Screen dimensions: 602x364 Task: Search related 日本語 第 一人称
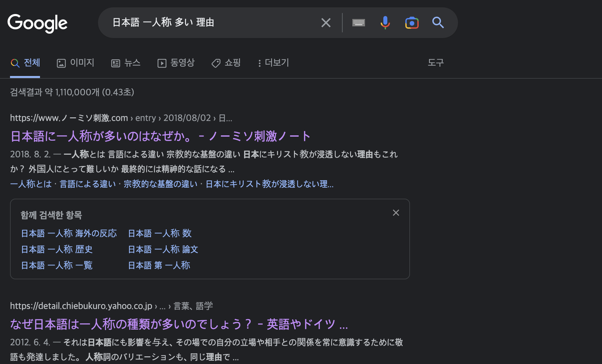(x=159, y=265)
